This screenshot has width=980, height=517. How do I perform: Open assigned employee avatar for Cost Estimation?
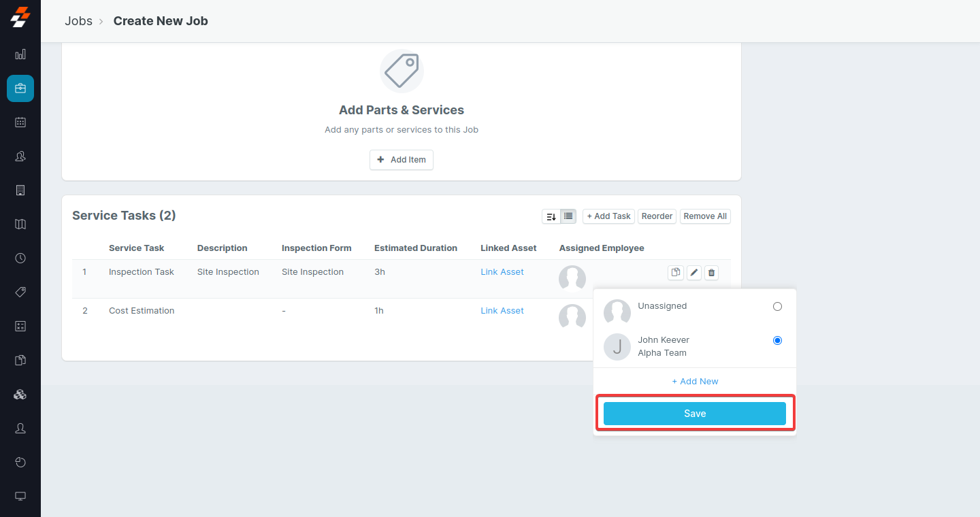[x=572, y=318]
